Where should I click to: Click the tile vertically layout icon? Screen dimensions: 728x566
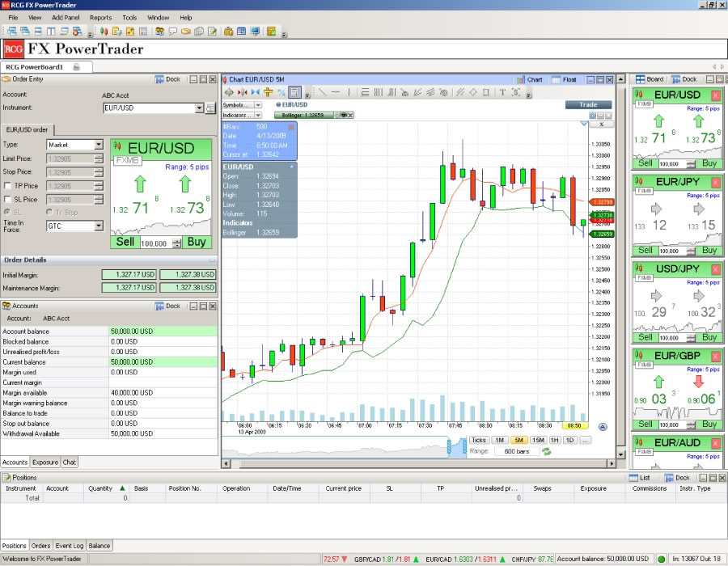click(51, 31)
